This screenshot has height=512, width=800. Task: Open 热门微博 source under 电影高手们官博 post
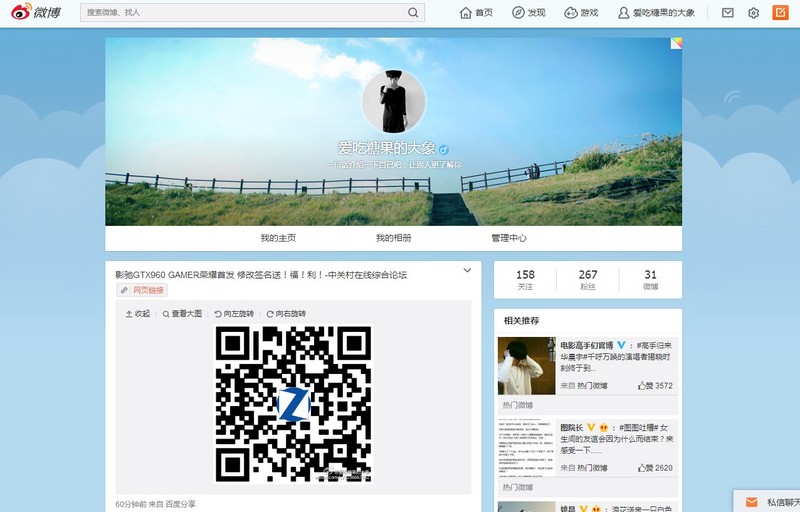pyautogui.click(x=592, y=386)
